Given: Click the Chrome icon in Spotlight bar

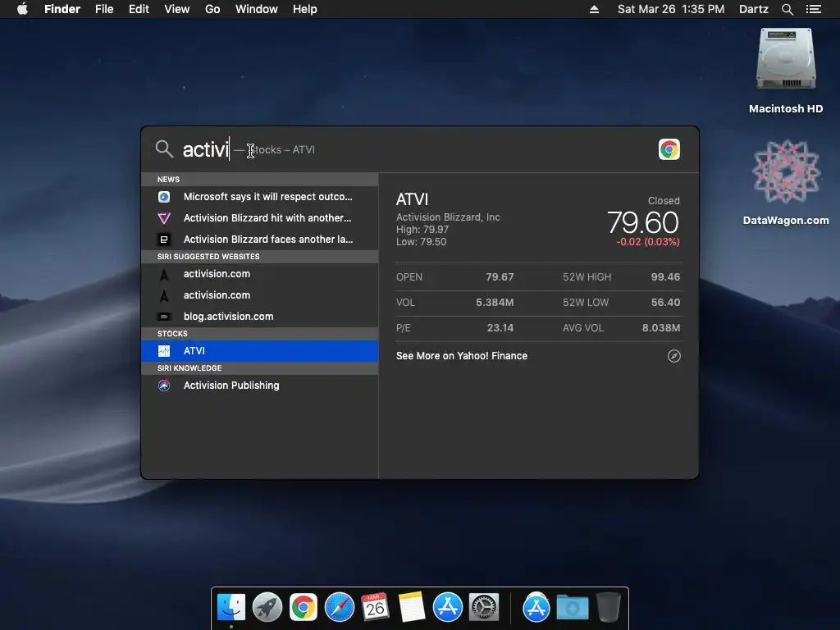Looking at the screenshot, I should click(669, 149).
